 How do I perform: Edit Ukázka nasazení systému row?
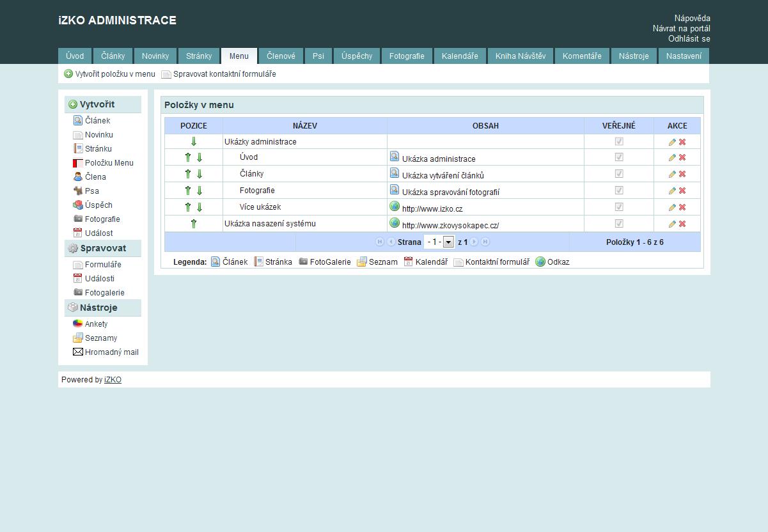(672, 224)
